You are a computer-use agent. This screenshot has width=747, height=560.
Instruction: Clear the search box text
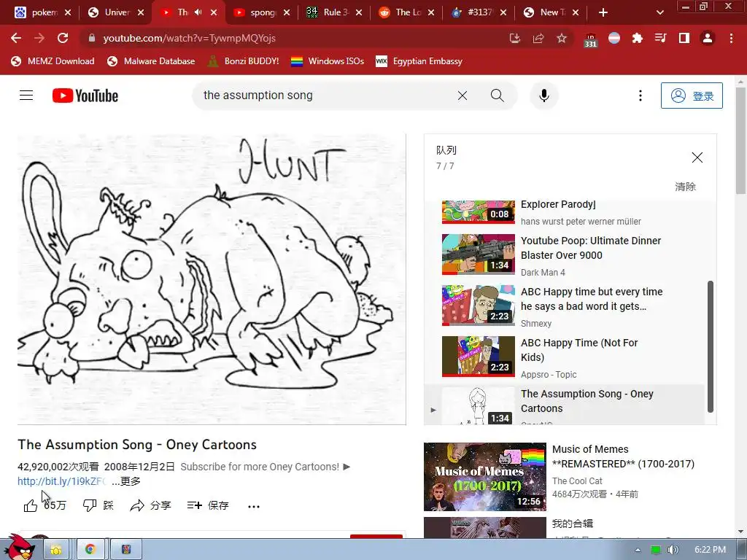(x=462, y=96)
